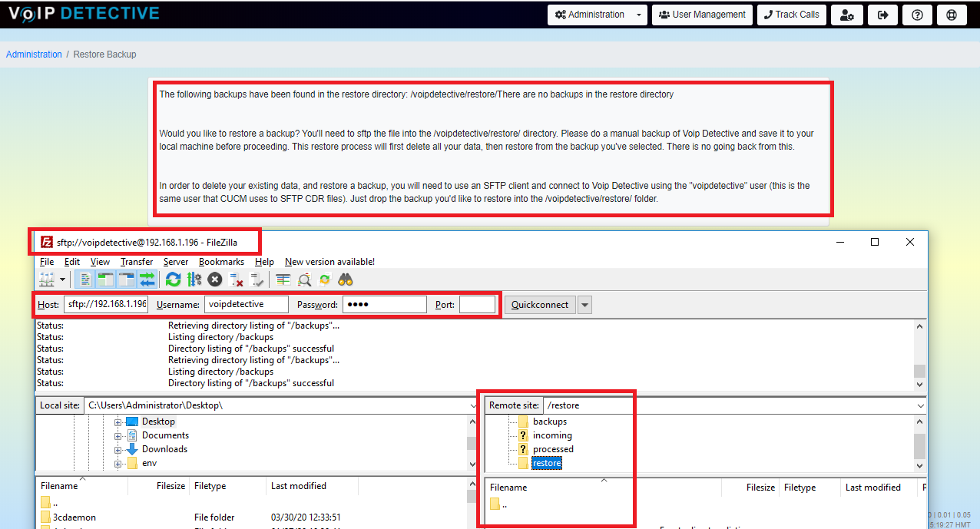980x529 pixels.
Task: Click New version available! menu
Action: click(329, 262)
